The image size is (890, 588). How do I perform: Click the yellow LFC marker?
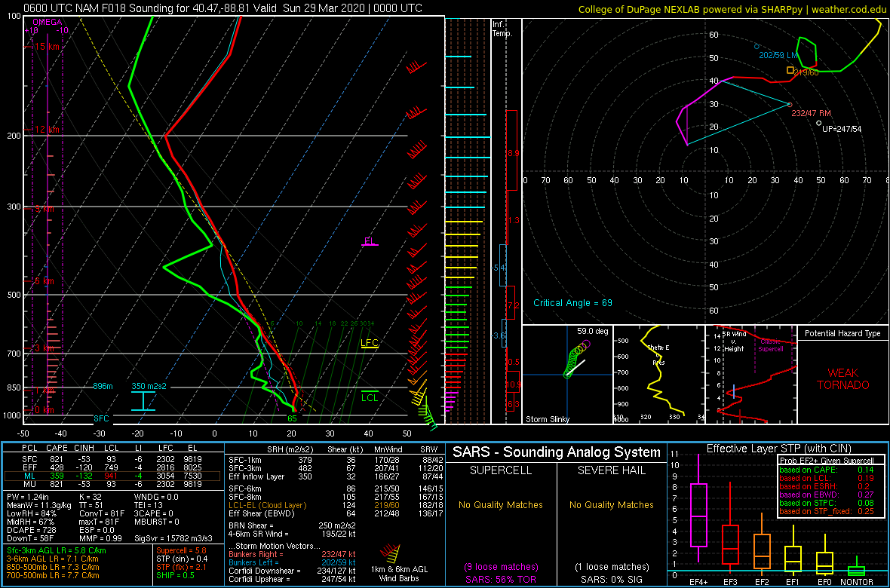(370, 344)
